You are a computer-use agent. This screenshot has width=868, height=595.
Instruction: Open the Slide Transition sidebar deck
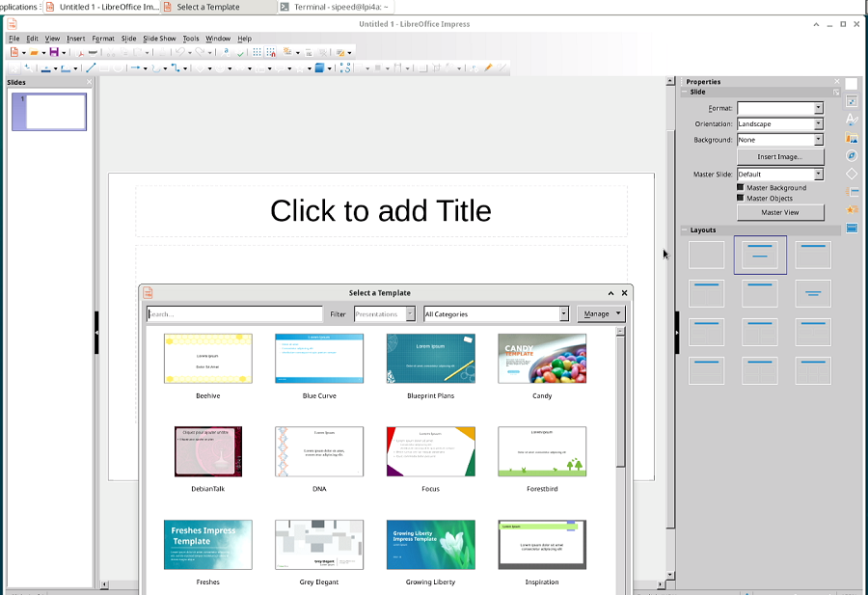pyautogui.click(x=852, y=192)
